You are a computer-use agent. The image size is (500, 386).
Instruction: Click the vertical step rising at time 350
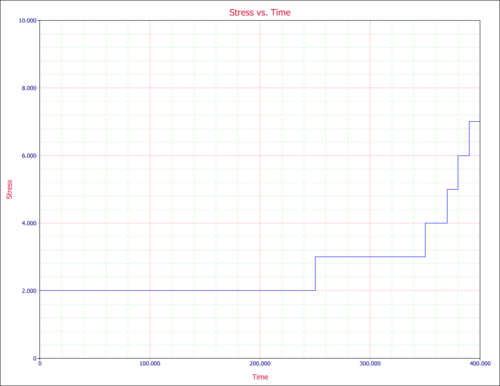(x=425, y=240)
